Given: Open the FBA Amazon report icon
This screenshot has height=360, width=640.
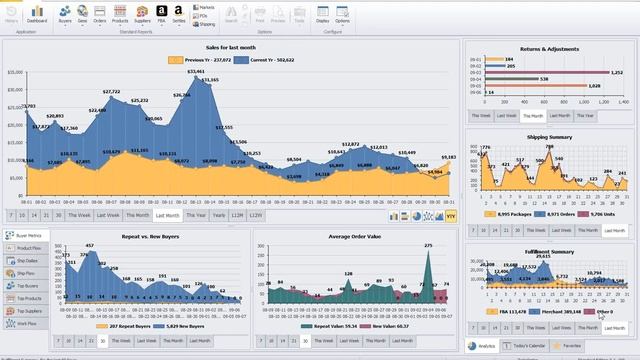Looking at the screenshot, I should pyautogui.click(x=162, y=14).
